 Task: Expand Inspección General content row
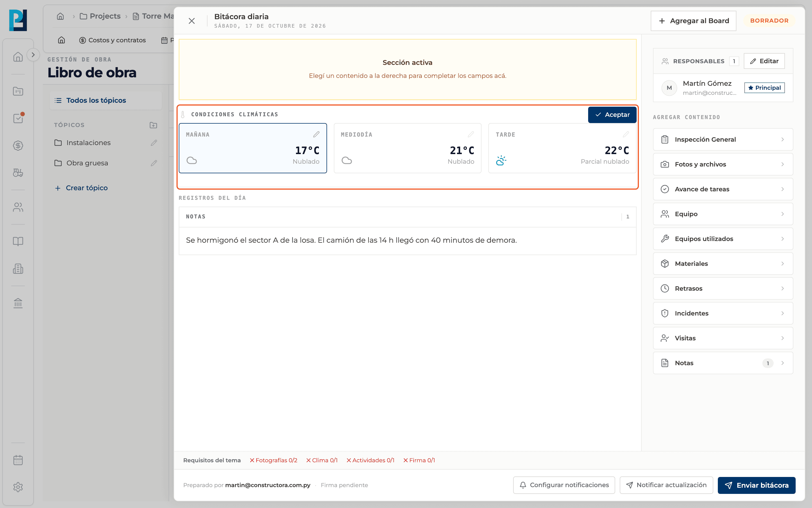(723, 139)
